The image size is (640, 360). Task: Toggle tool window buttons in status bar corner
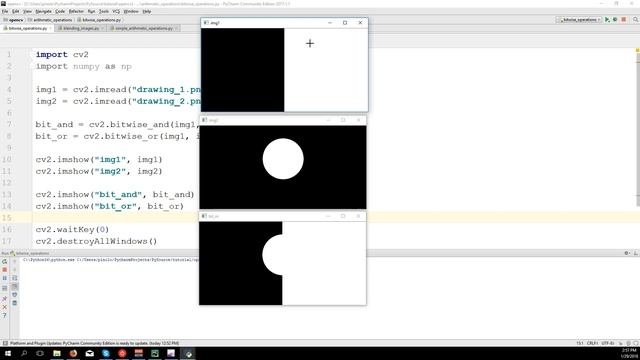(5, 343)
